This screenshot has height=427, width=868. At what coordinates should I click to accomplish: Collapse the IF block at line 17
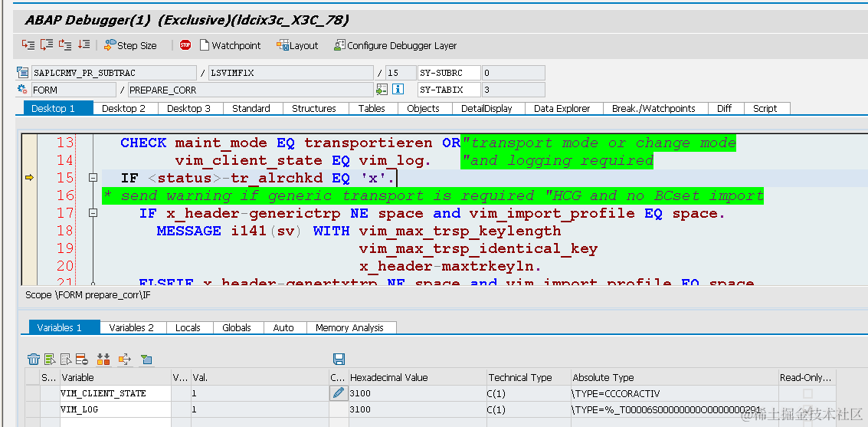[x=93, y=213]
